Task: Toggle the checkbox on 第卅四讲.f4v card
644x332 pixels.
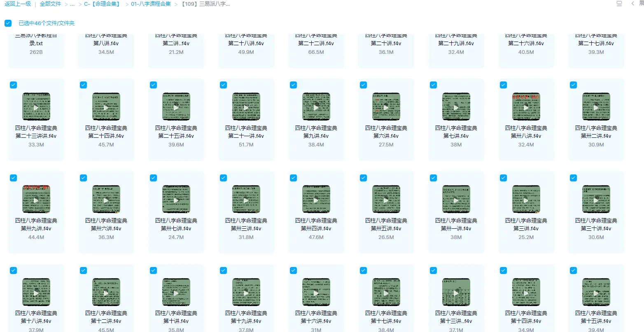Action: click(293, 178)
